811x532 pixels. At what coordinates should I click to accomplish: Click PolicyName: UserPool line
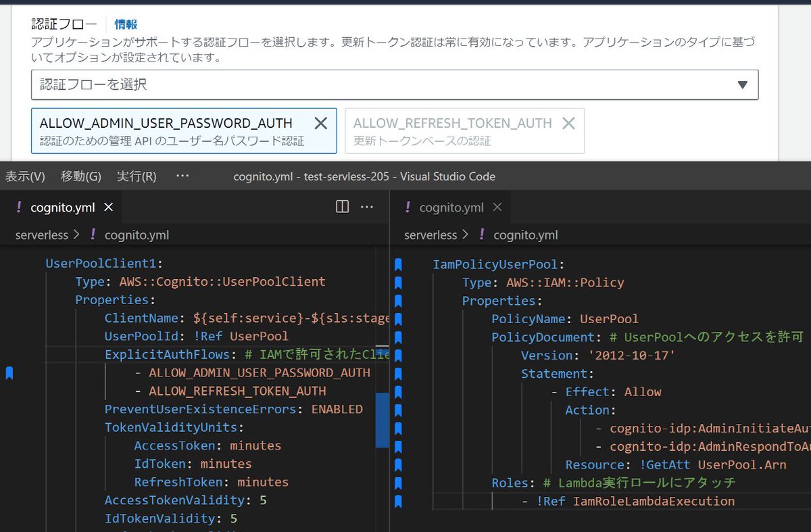[565, 319]
